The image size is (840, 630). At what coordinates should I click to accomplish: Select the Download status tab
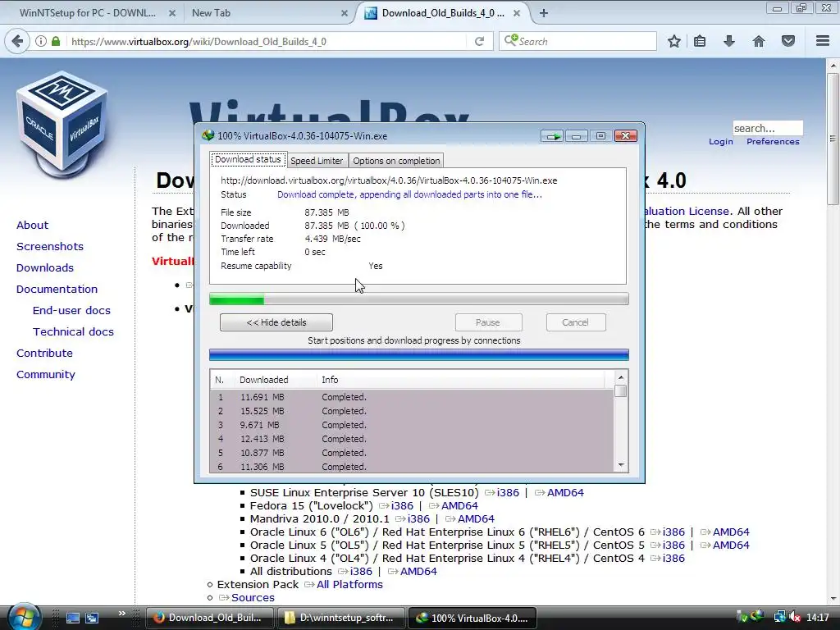tap(248, 160)
